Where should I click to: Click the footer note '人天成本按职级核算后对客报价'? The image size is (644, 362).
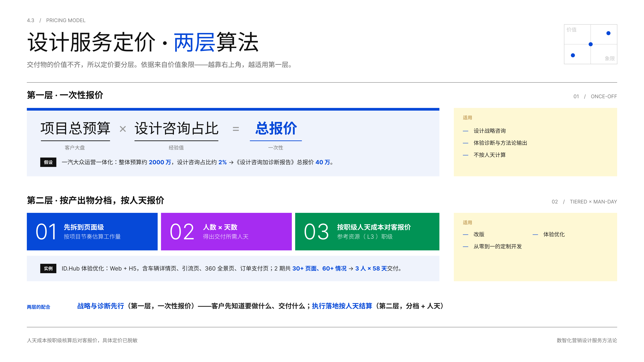click(x=62, y=341)
